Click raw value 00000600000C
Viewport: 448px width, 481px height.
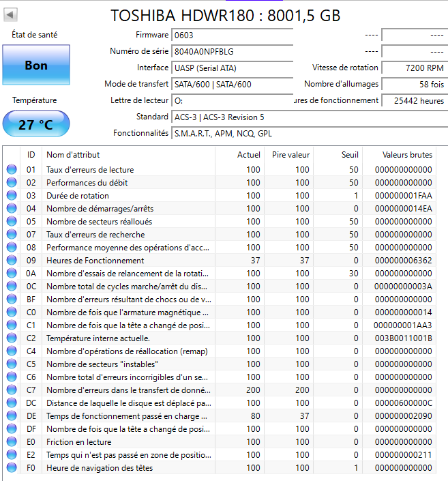[x=403, y=403]
